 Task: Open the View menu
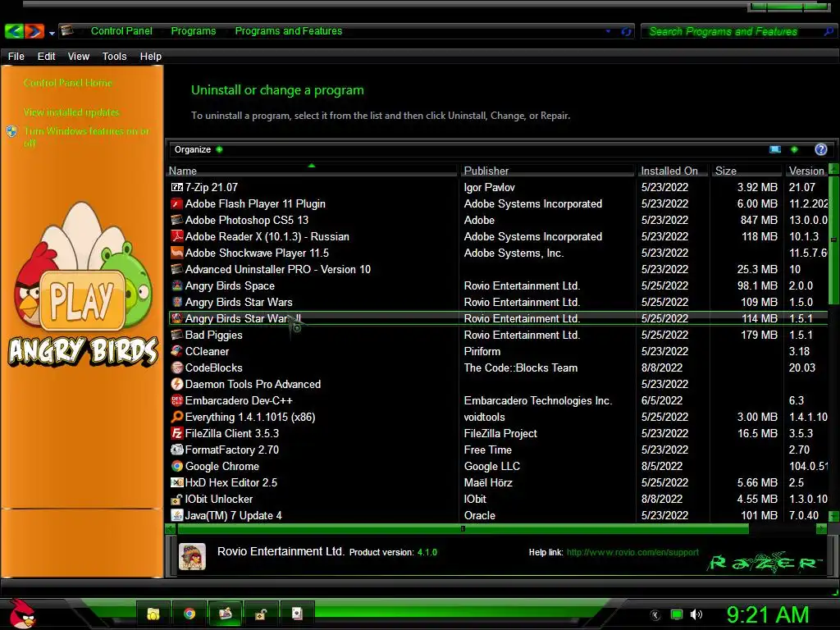coord(78,57)
